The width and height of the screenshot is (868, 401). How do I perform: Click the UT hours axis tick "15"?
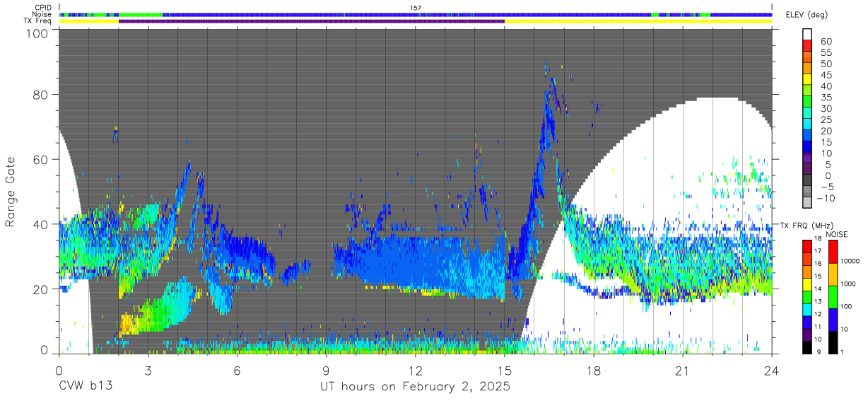[505, 370]
